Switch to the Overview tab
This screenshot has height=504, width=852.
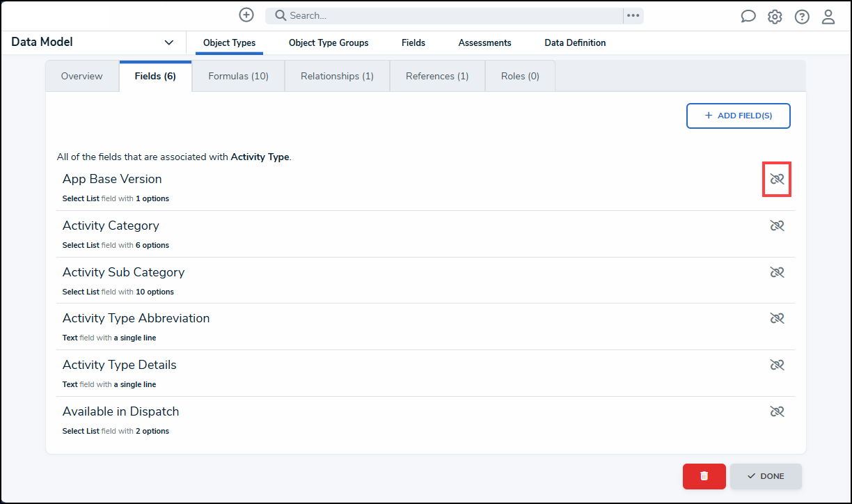82,76
